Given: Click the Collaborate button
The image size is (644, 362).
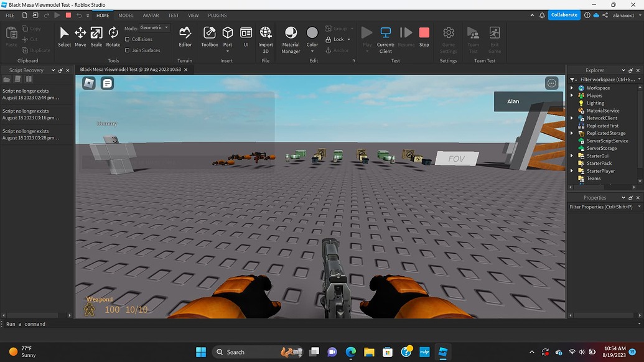Looking at the screenshot, I should pos(564,14).
